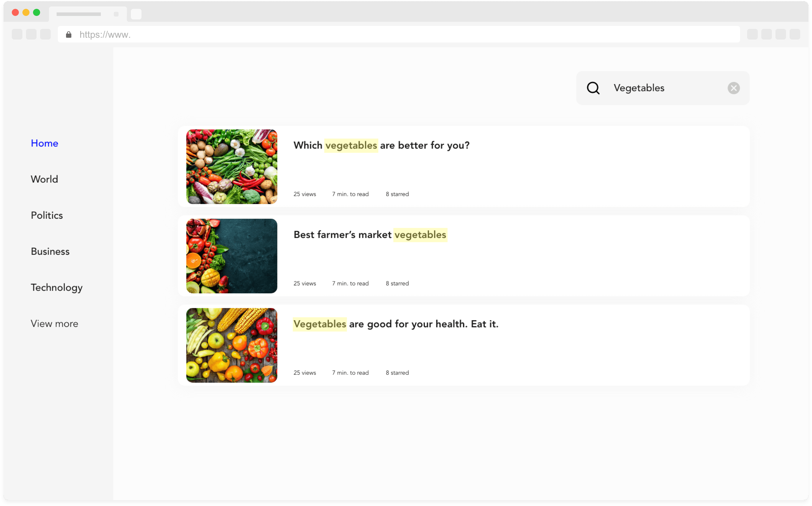The height and width of the screenshot is (506, 812).
Task: Clear the search field with X icon
Action: click(x=733, y=88)
